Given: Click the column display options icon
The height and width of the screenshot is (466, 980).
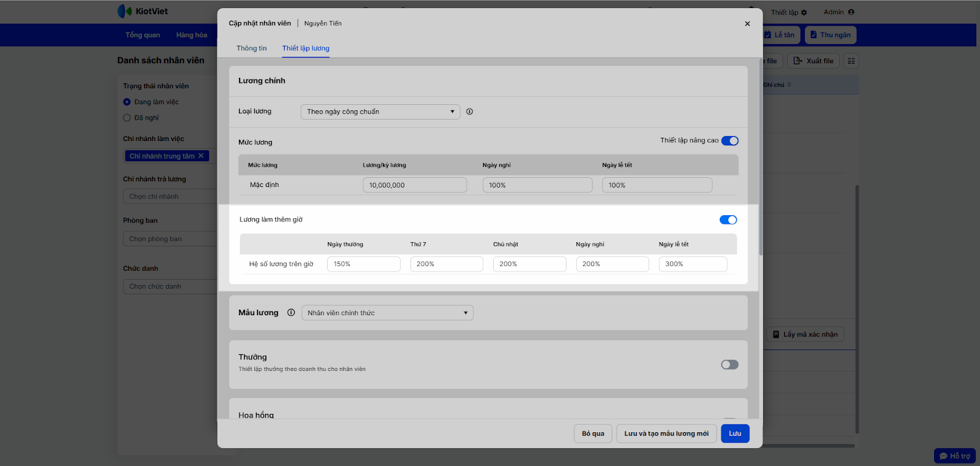Looking at the screenshot, I should 851,61.
